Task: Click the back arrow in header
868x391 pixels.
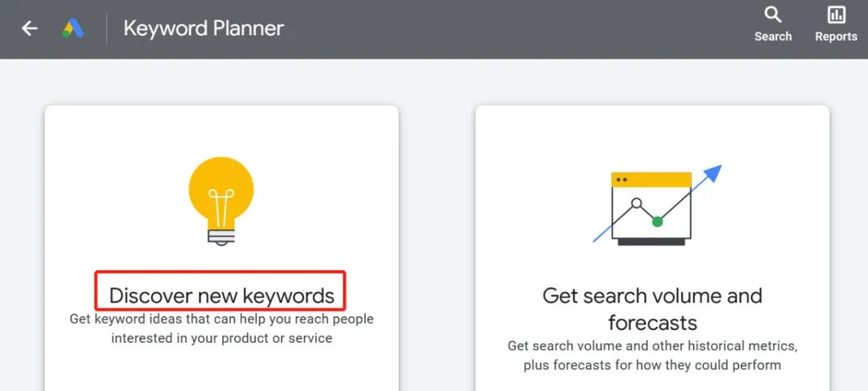Action: (x=30, y=29)
